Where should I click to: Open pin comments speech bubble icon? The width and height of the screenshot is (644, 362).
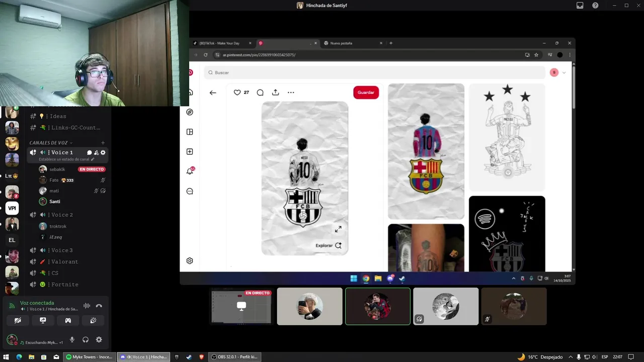260,93
